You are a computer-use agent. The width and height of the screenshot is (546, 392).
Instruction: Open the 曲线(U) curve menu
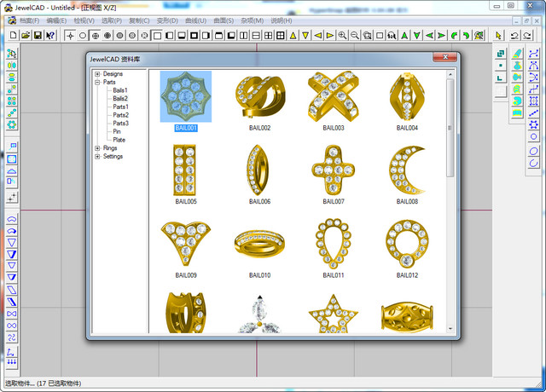(195, 20)
